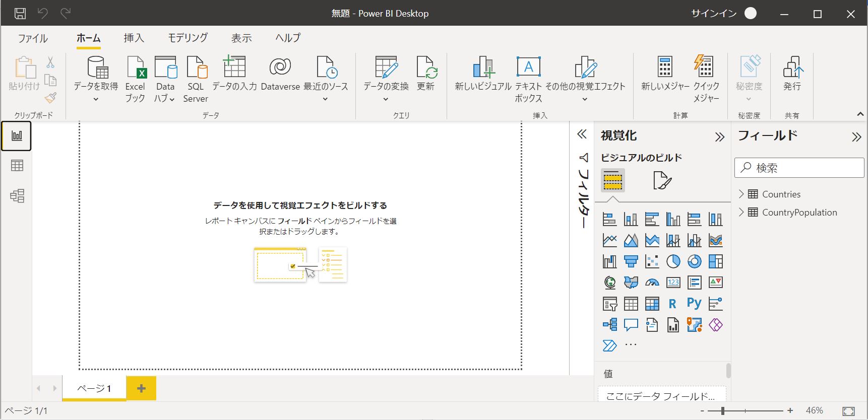The image size is (868, 420).
Task: Open the データの変換 dropdown arrow
Action: click(x=386, y=99)
